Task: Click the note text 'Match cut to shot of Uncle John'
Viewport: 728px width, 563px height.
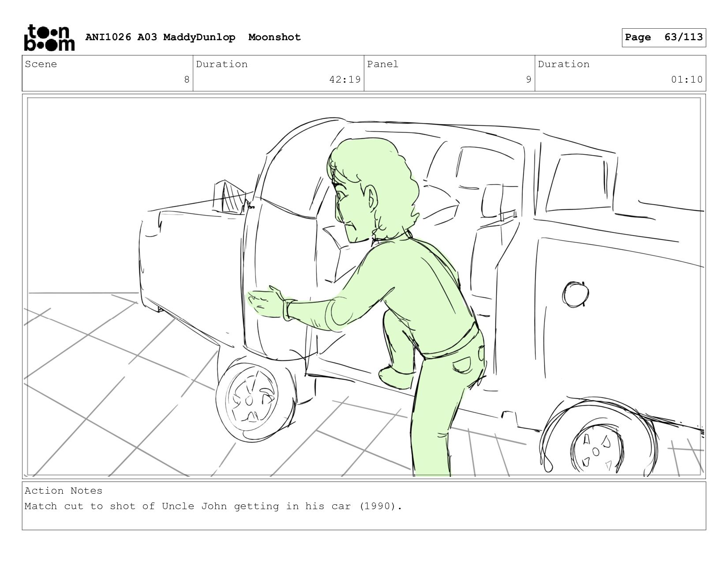Action: coord(126,506)
